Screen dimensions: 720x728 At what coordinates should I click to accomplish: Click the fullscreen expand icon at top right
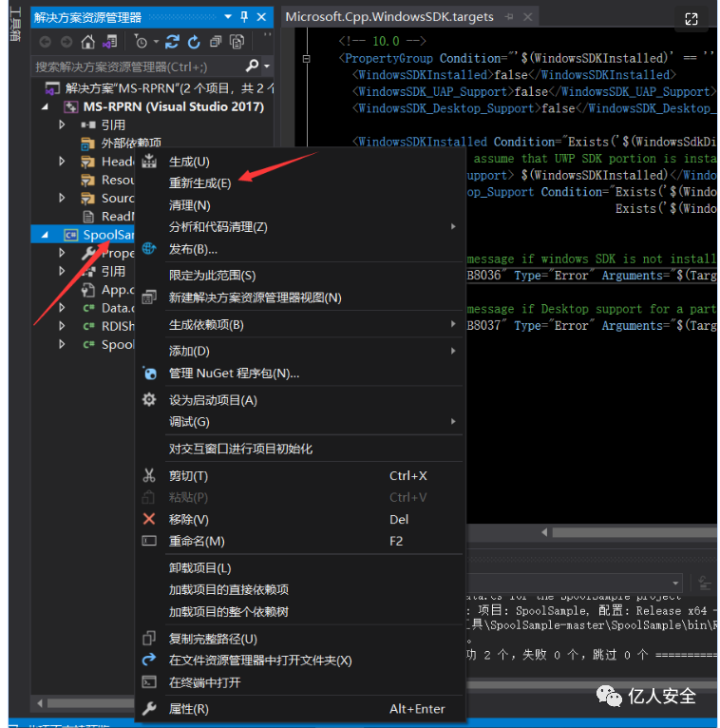pos(692,19)
